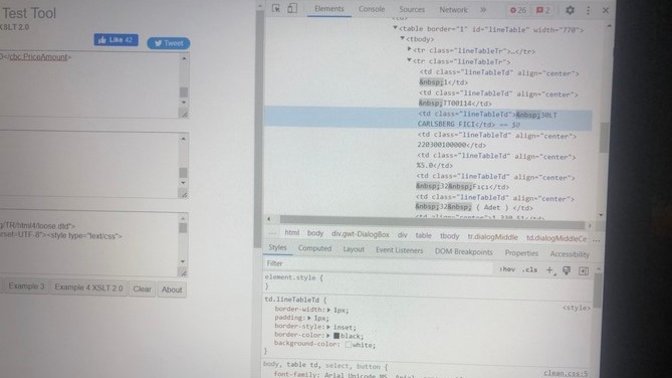Show more DevTools tabs chevron
672x378 pixels.
point(483,9)
